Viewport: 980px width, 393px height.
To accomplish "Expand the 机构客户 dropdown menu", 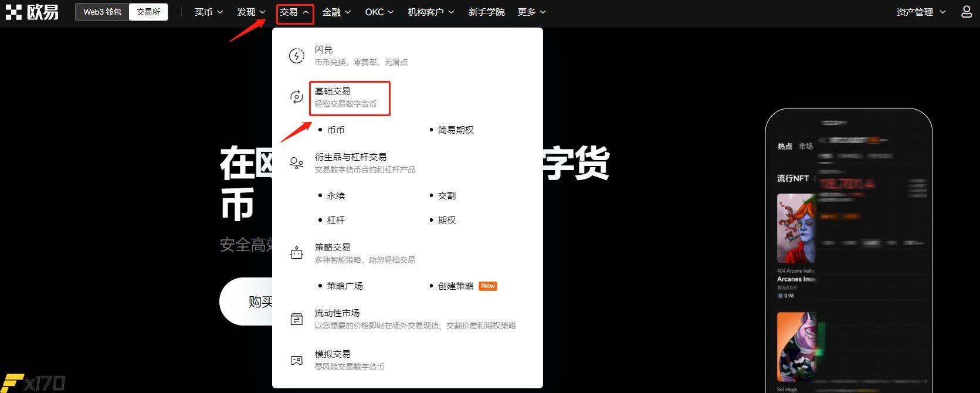I will (431, 12).
